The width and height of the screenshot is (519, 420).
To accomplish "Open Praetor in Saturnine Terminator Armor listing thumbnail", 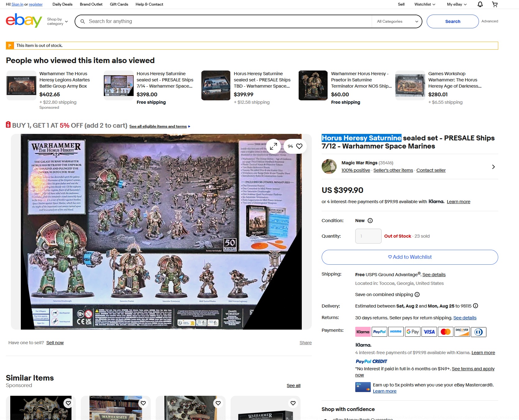I will 313,85.
